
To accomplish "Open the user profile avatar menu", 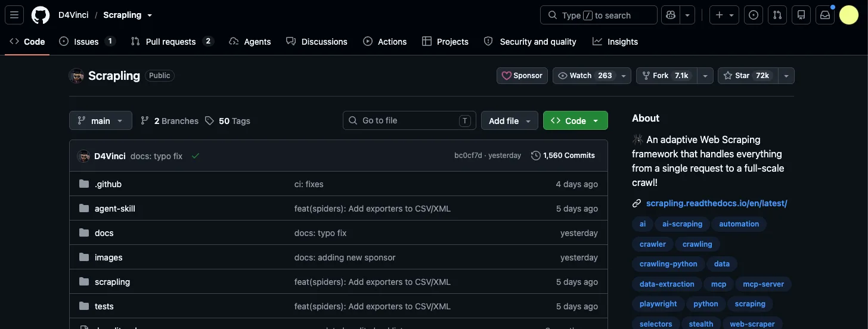I will tap(849, 15).
